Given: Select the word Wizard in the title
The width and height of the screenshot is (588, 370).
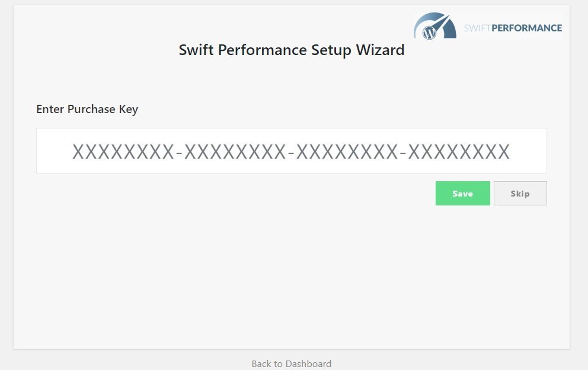Looking at the screenshot, I should [x=381, y=50].
